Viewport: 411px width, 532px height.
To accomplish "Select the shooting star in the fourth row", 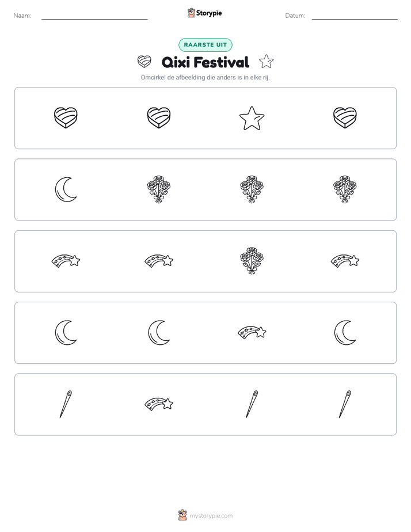I will point(252,333).
